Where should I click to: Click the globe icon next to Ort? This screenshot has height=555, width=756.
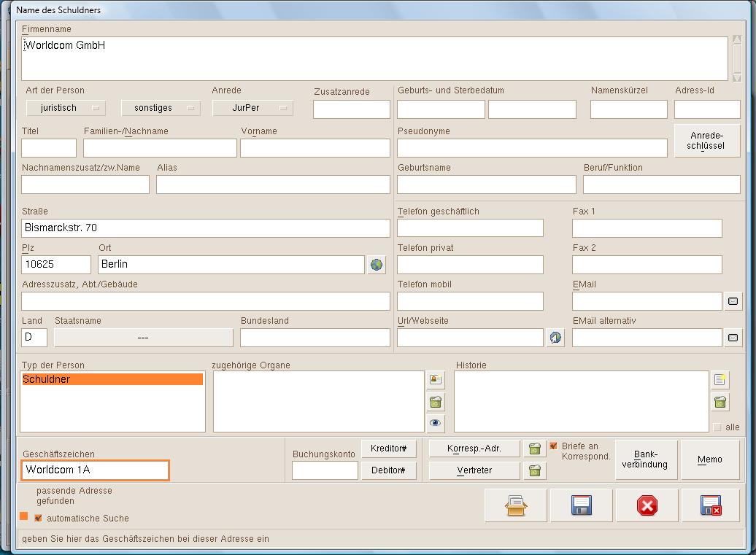[377, 265]
